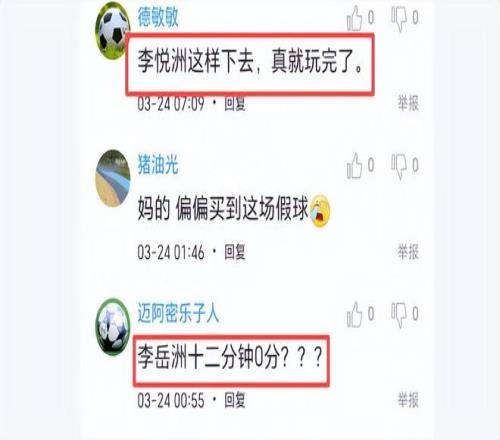
Task: Dislike the comment by 猪油光
Action: 399,167
